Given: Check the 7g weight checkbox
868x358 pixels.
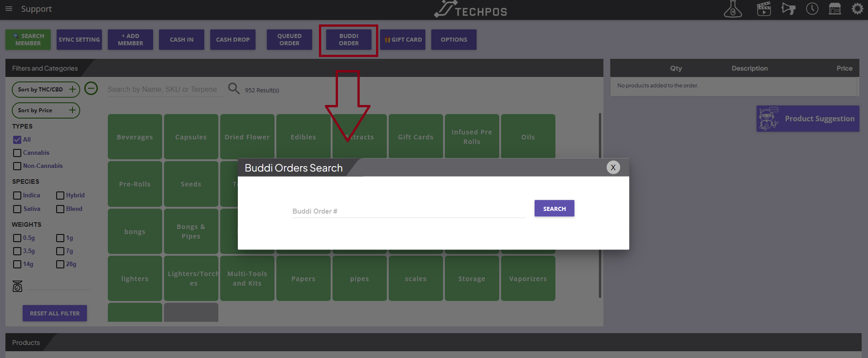Looking at the screenshot, I should point(60,251).
